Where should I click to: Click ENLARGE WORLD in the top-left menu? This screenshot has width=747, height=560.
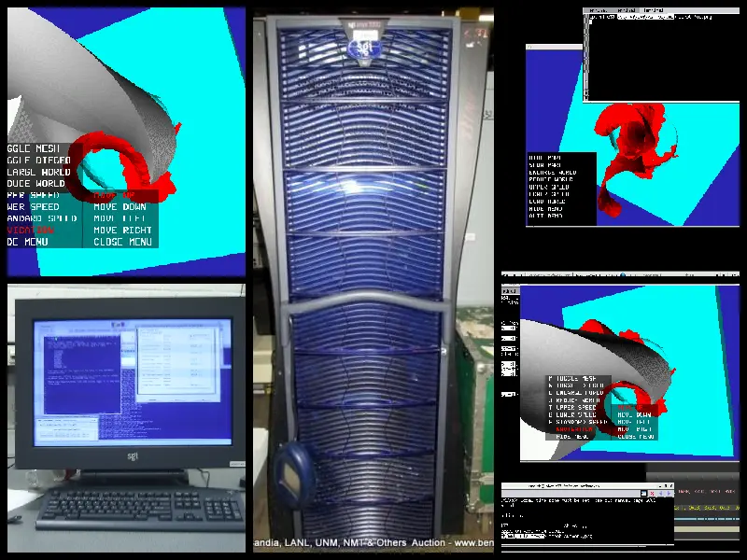37,172
